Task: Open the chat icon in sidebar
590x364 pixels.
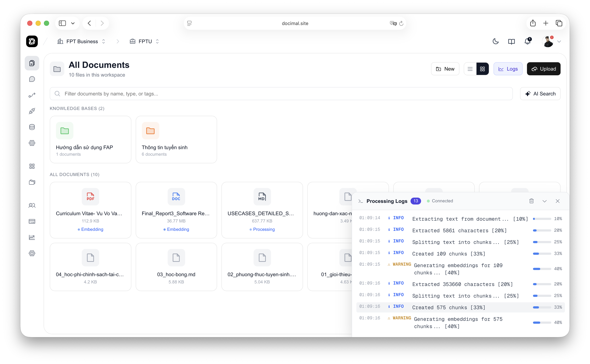Action: 32,79
